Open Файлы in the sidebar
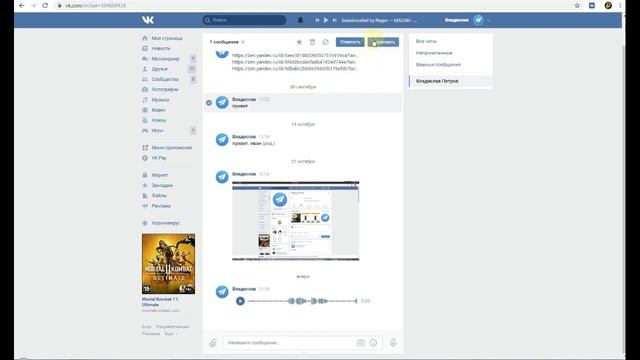640x360 pixels. click(159, 196)
